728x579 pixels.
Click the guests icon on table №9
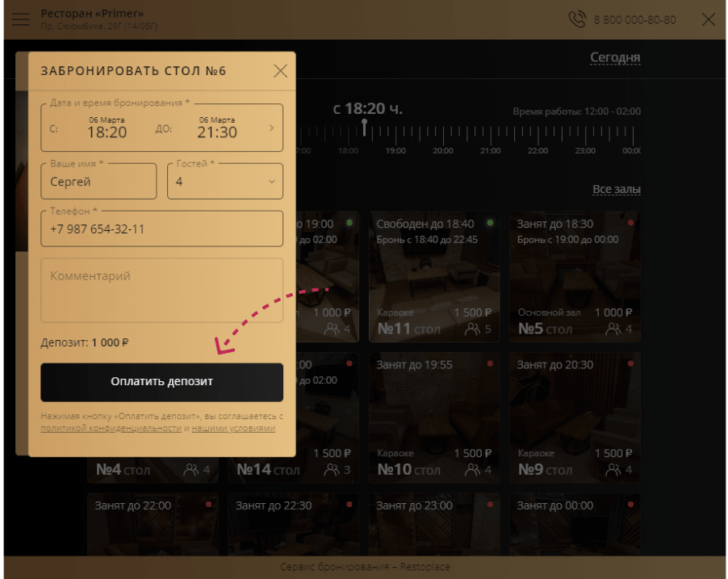click(x=613, y=470)
